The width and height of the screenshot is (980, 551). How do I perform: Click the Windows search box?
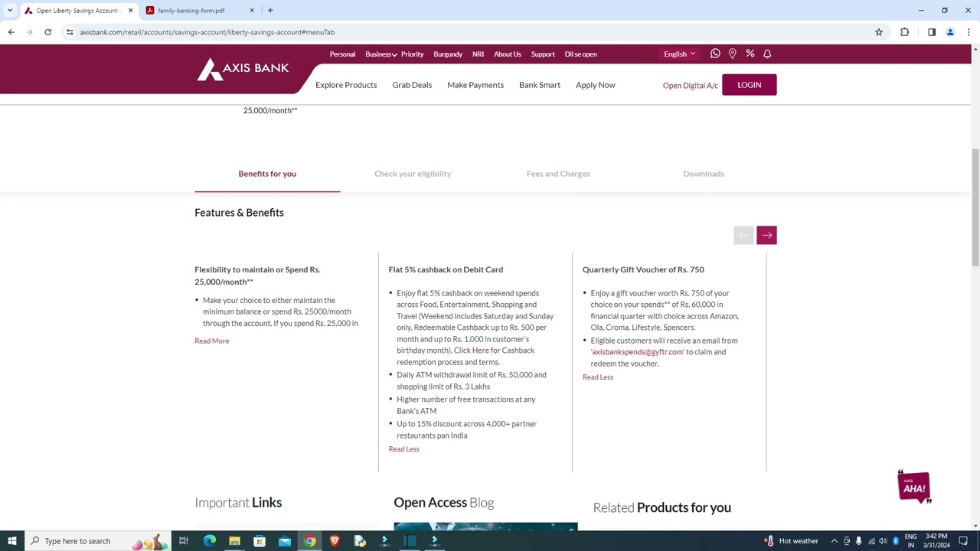click(98, 541)
